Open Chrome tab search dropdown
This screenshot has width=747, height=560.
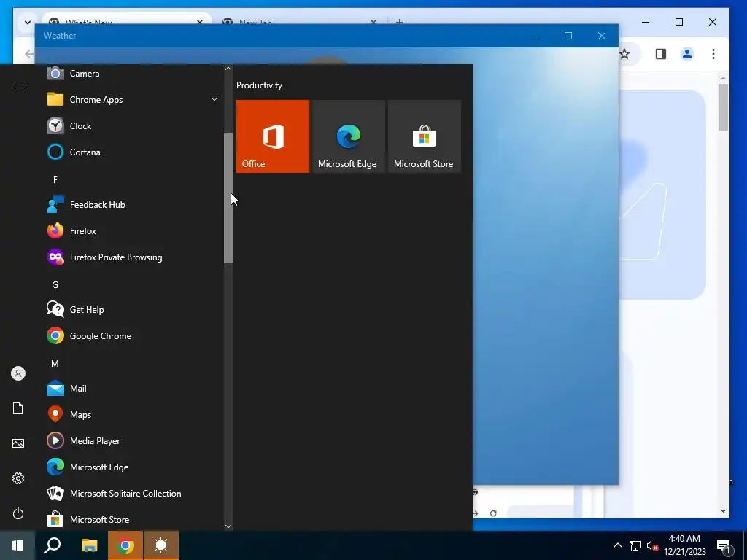(28, 22)
